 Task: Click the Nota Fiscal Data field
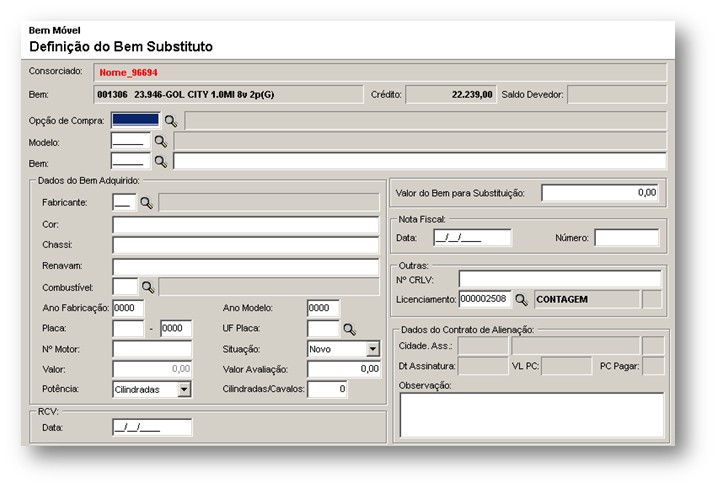click(472, 238)
